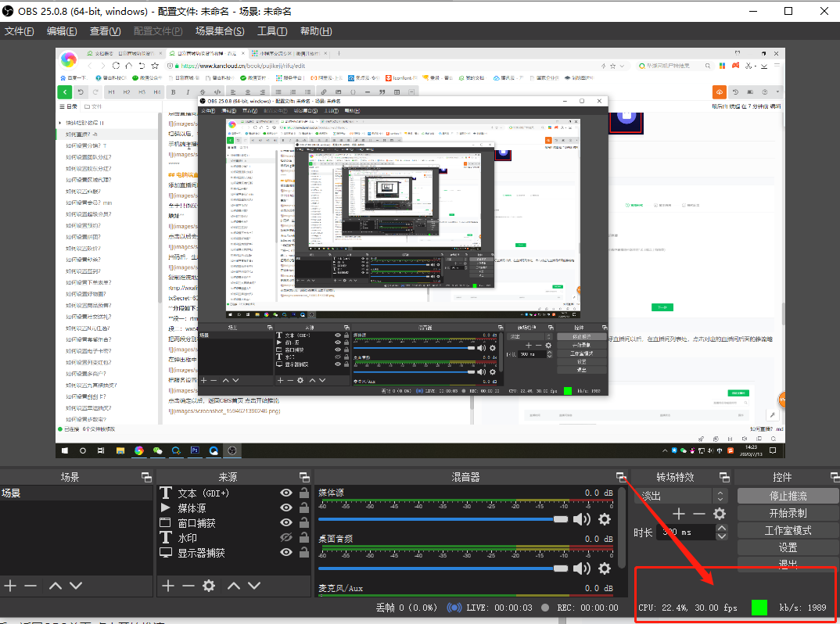
Task: Add a new scene with the plus icon
Action: coord(10,586)
